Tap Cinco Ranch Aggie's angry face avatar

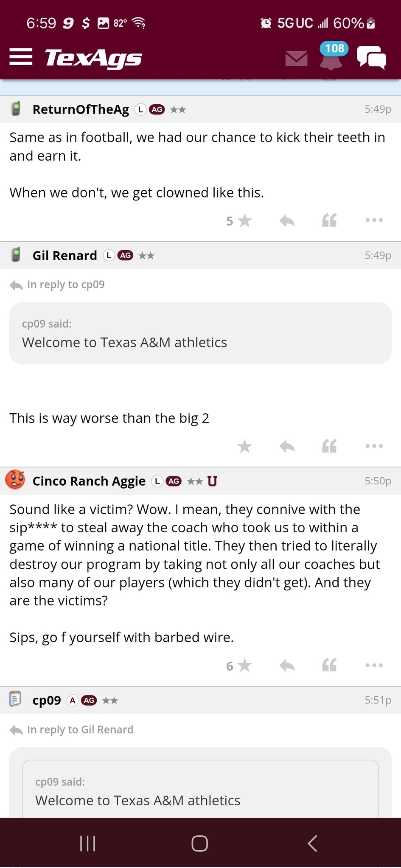[x=15, y=480]
